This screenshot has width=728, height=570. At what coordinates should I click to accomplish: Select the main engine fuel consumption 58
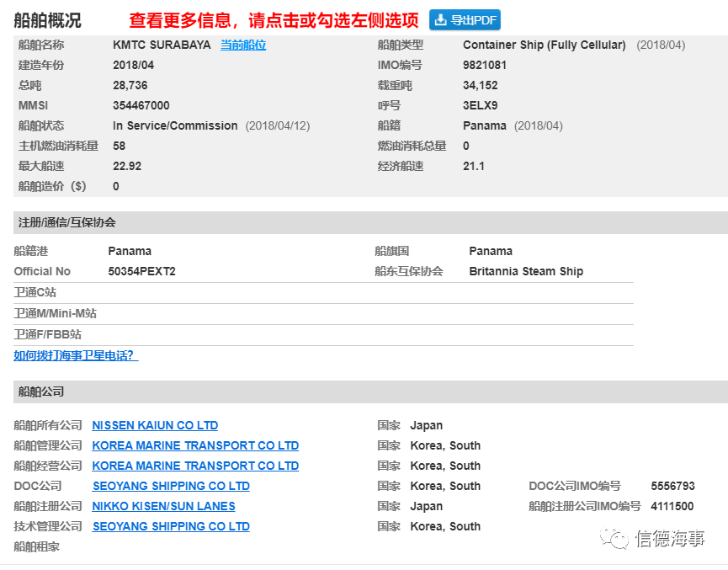[x=119, y=146]
